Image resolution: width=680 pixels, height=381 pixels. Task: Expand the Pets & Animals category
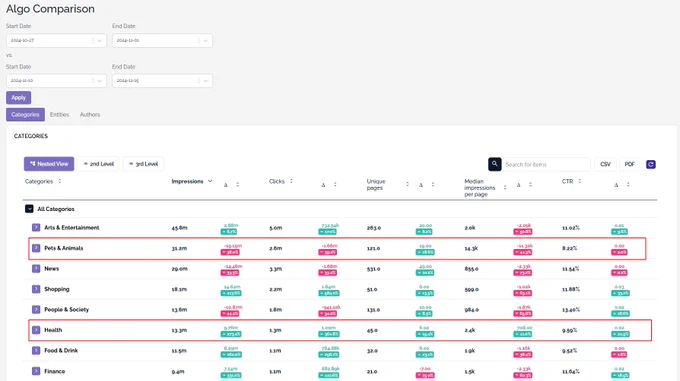pyautogui.click(x=36, y=248)
